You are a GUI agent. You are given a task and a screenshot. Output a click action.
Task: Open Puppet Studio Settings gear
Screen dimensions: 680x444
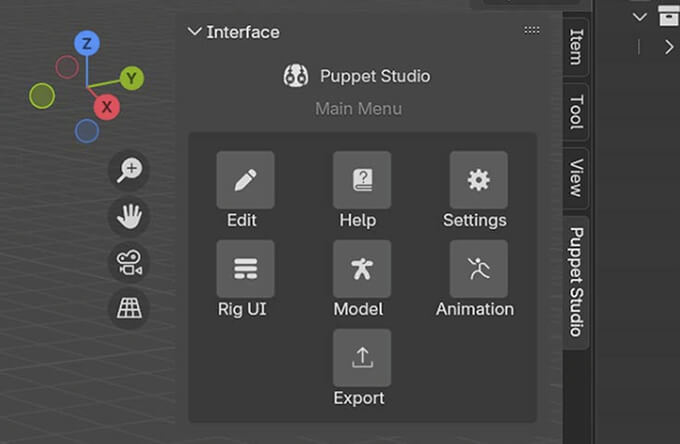(478, 181)
